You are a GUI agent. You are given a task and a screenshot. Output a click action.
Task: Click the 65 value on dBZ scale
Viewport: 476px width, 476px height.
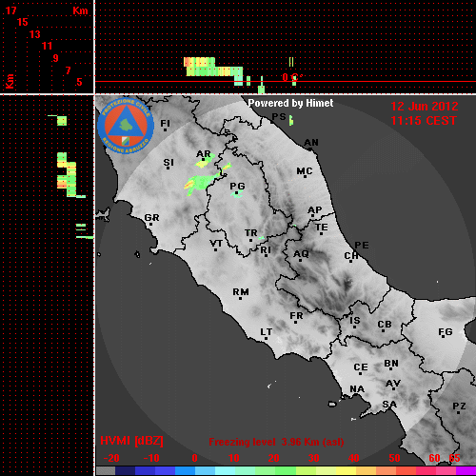(x=454, y=458)
